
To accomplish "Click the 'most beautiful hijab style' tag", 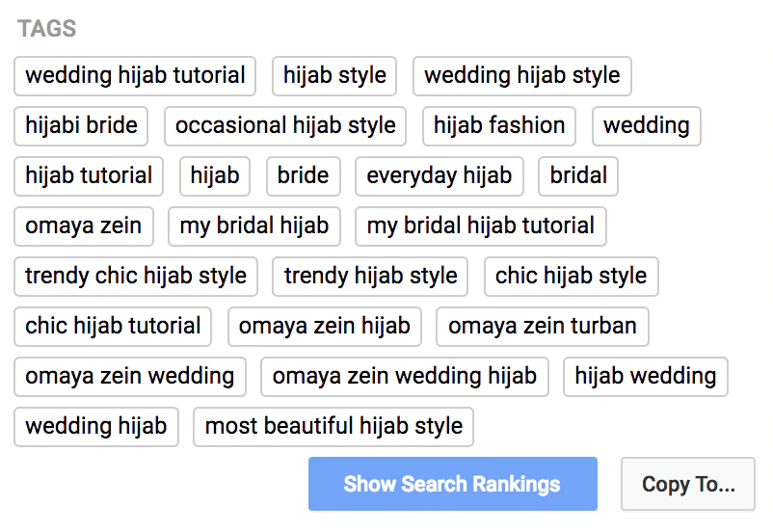I will tap(333, 427).
